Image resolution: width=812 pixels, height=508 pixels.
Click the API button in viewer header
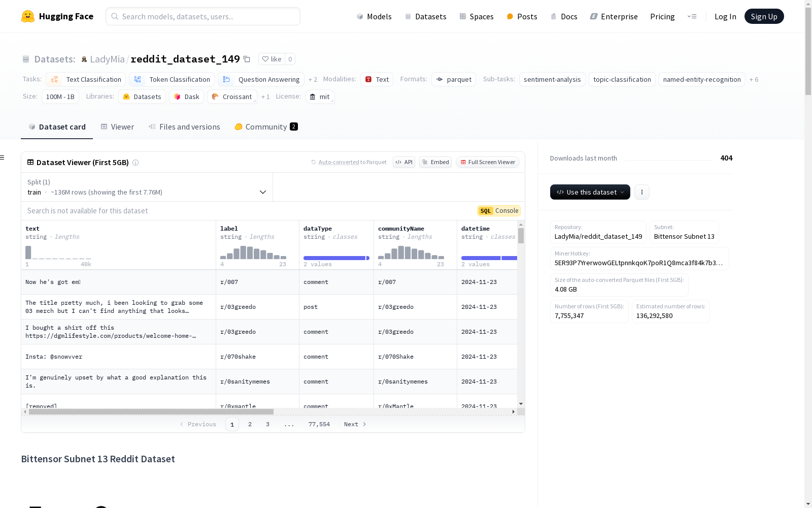click(x=404, y=162)
